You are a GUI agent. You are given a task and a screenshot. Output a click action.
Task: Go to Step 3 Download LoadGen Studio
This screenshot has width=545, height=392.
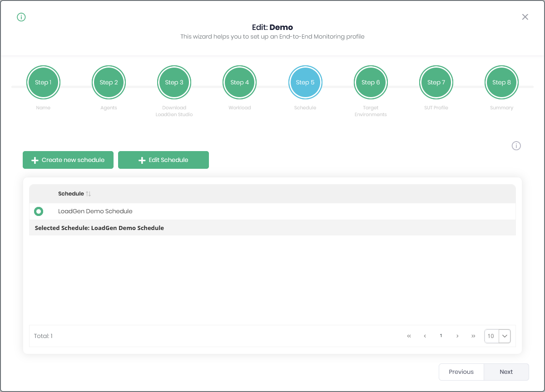pos(174,83)
